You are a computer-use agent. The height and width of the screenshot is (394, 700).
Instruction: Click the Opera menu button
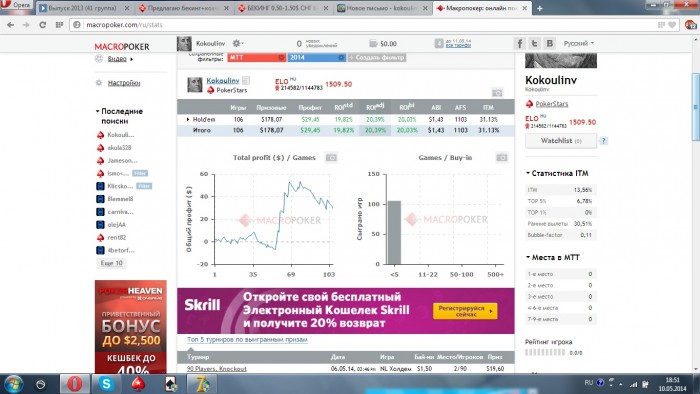tap(16, 5)
